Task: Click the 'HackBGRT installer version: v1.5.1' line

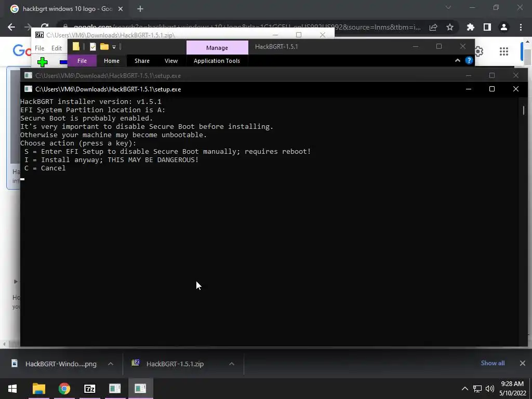Action: coord(90,101)
